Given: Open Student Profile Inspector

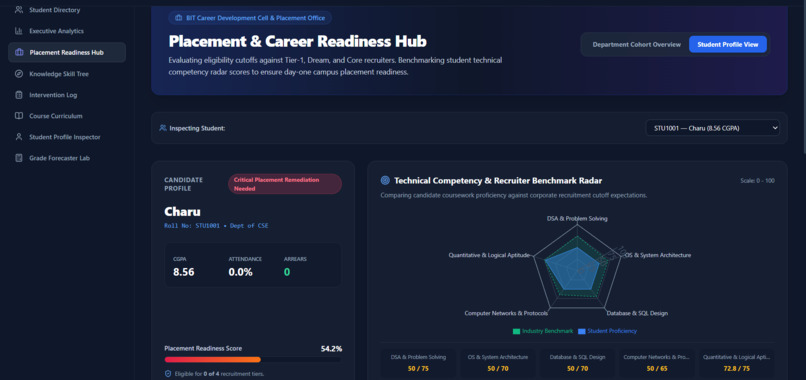Looking at the screenshot, I should 67,137.
